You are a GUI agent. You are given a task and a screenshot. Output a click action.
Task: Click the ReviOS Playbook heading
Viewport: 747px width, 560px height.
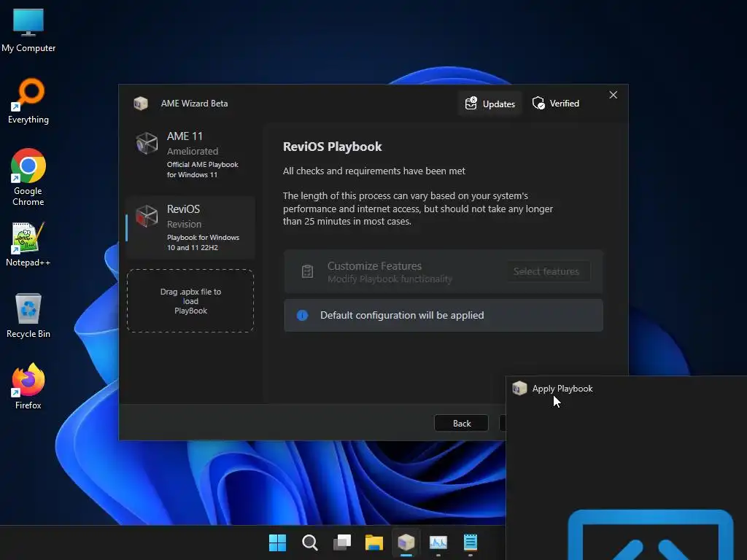tap(332, 147)
